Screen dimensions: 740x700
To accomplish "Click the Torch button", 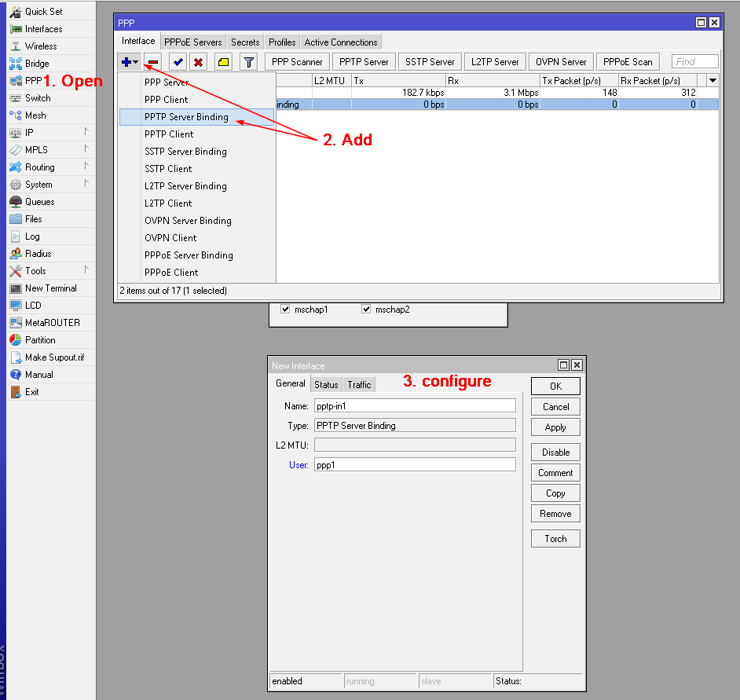I will 555,539.
